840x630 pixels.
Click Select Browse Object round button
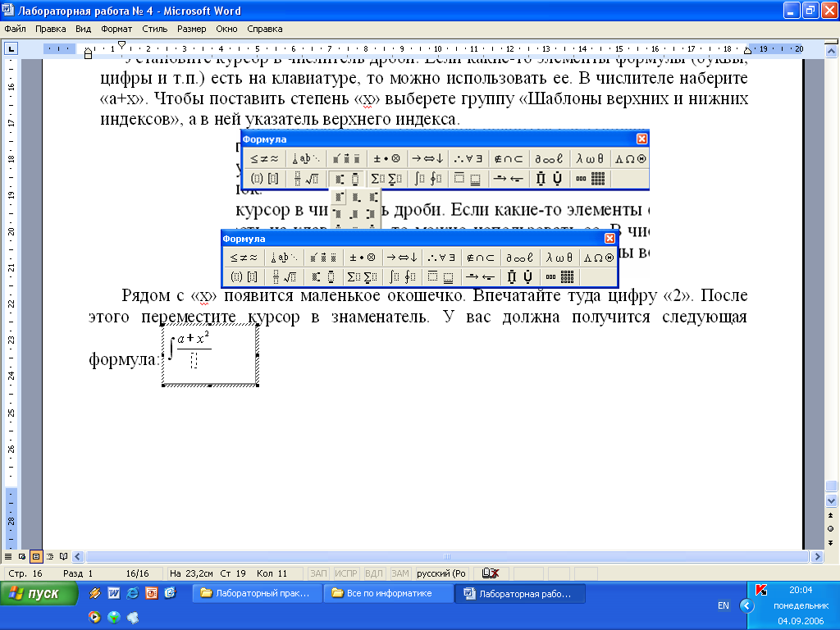pos(831,529)
